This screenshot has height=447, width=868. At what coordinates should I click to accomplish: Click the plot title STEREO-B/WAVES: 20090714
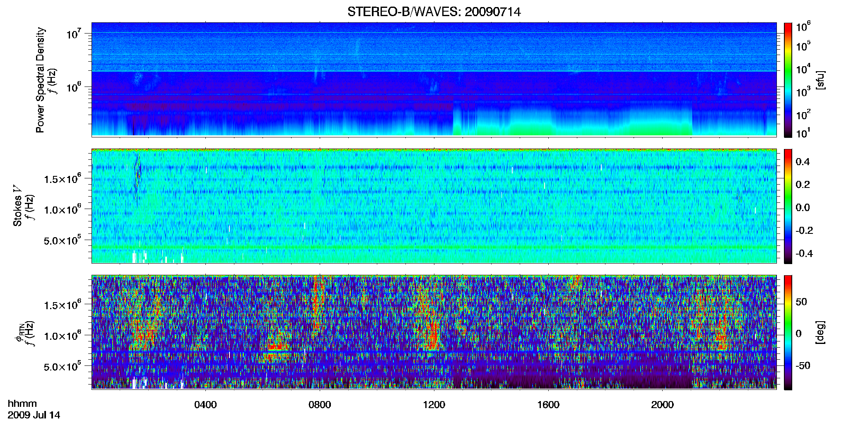[x=434, y=12]
